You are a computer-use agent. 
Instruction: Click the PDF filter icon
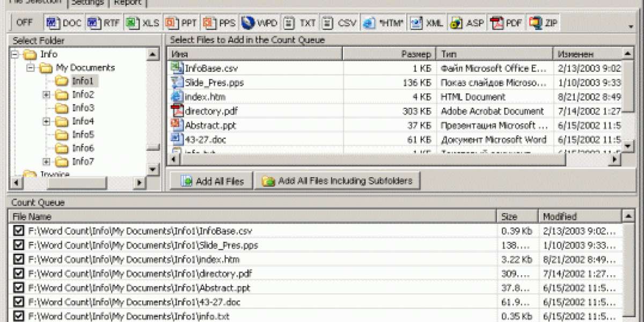click(507, 23)
